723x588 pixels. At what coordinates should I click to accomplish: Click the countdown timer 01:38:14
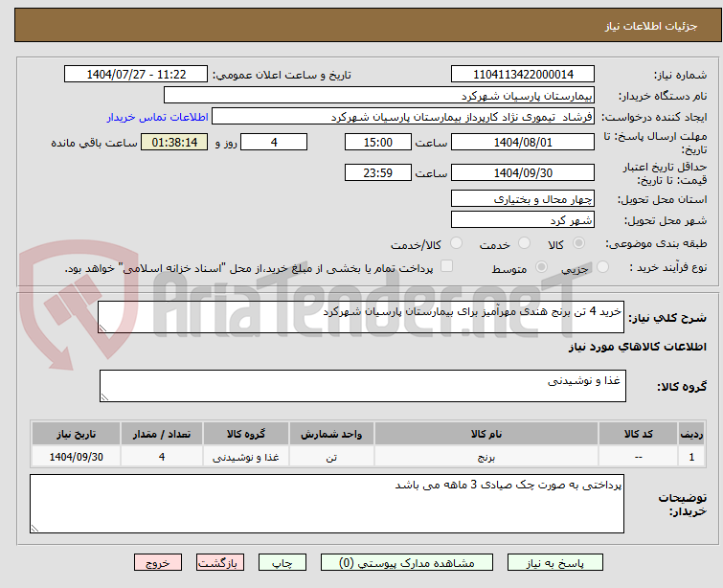click(x=174, y=142)
